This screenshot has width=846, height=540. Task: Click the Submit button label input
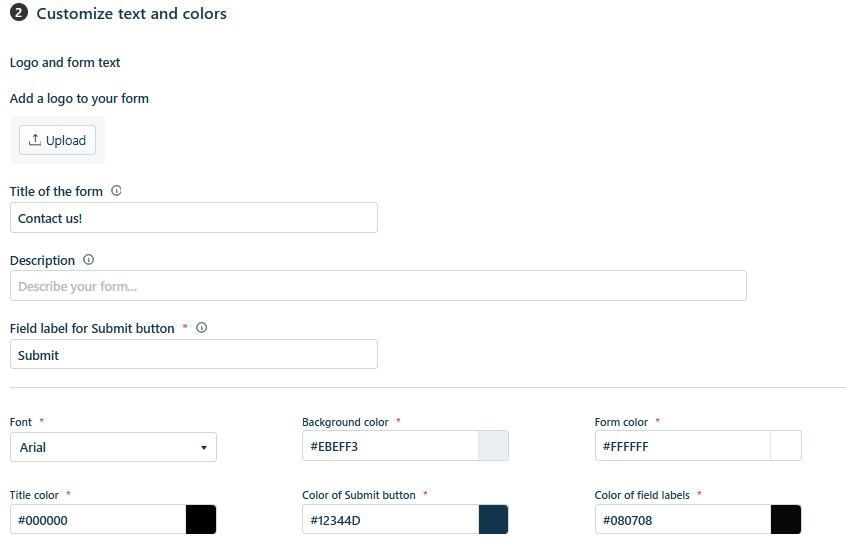(193, 354)
